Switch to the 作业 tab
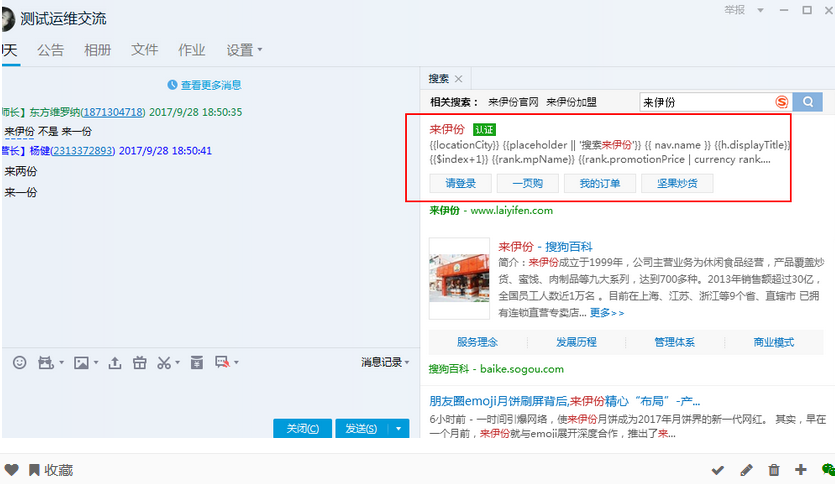 [x=191, y=50]
